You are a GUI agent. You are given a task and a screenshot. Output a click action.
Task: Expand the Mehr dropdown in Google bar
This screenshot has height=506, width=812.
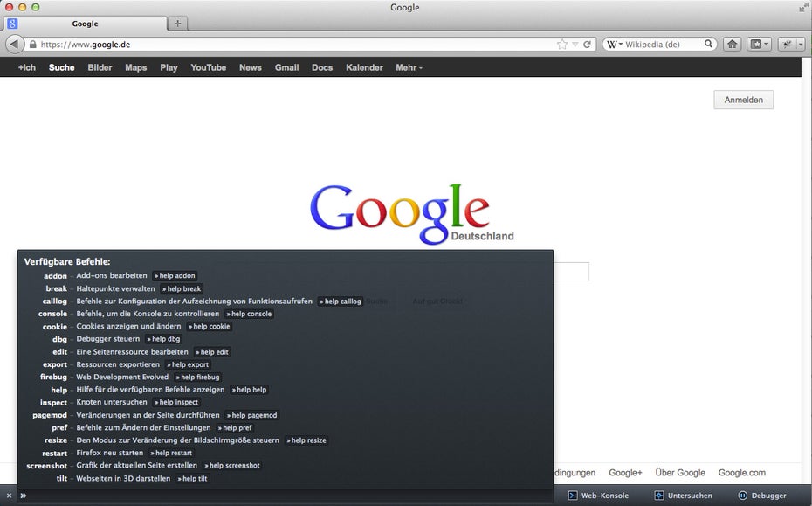click(409, 67)
